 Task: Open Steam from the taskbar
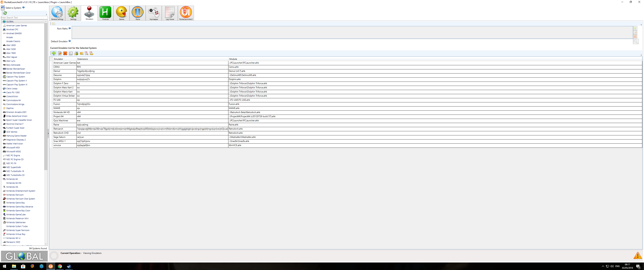pyautogui.click(x=69, y=266)
